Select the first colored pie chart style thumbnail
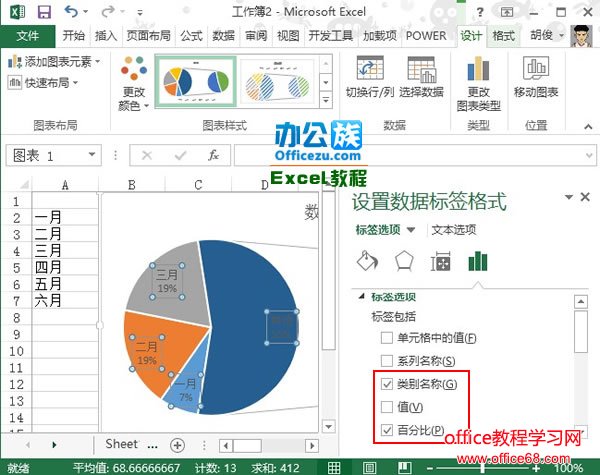 196,82
